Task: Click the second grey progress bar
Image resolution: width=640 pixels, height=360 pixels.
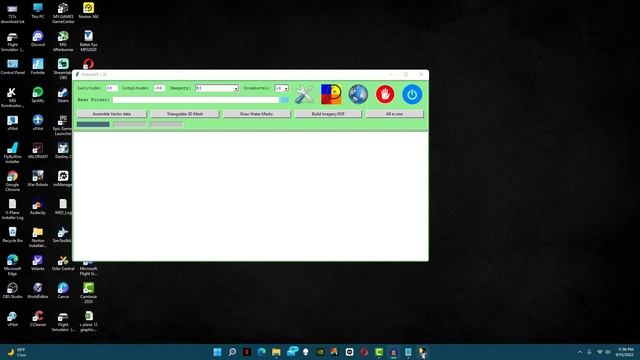Action: pyautogui.click(x=130, y=124)
